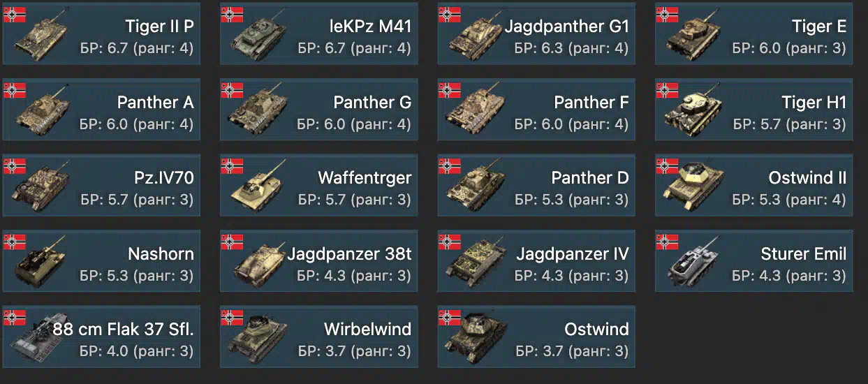Select the Panther G tank icon

coord(260,111)
